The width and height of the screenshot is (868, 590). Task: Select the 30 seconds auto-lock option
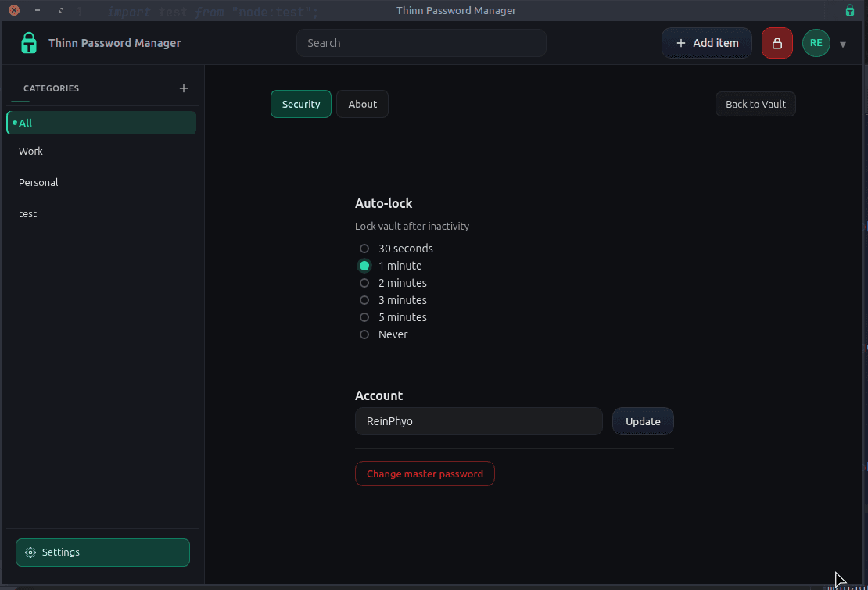click(364, 248)
